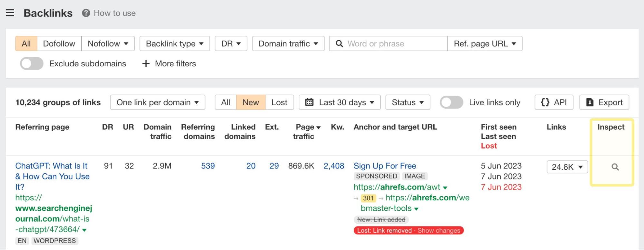Screen dimensions: 644x250
Task: Open the Backlink type dropdown
Action: click(x=175, y=43)
